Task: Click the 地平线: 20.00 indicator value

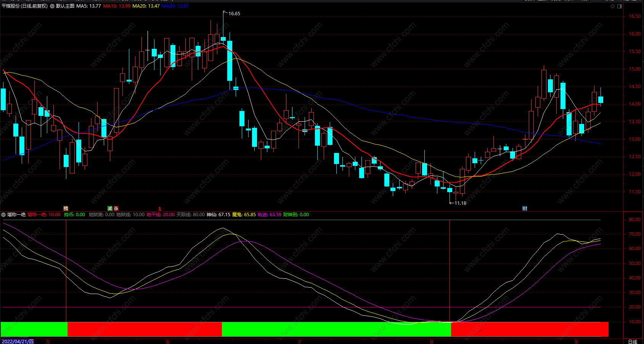Action: pos(161,215)
